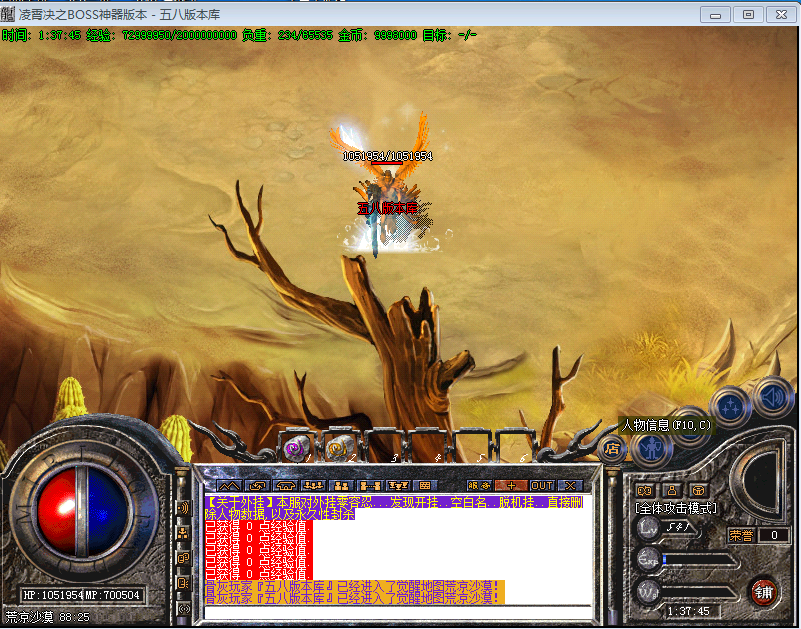Click the mountain peaks chat toolbar icon

pyautogui.click(x=229, y=486)
